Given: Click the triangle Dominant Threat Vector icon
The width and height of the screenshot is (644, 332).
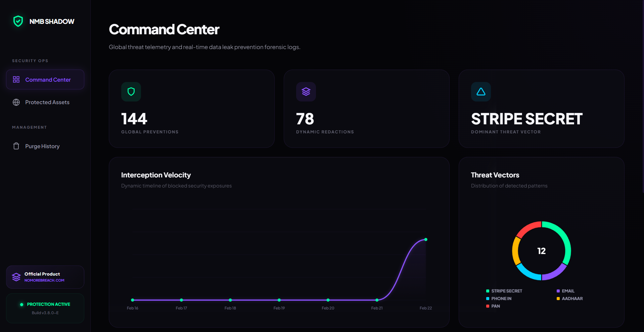Looking at the screenshot, I should [x=481, y=92].
